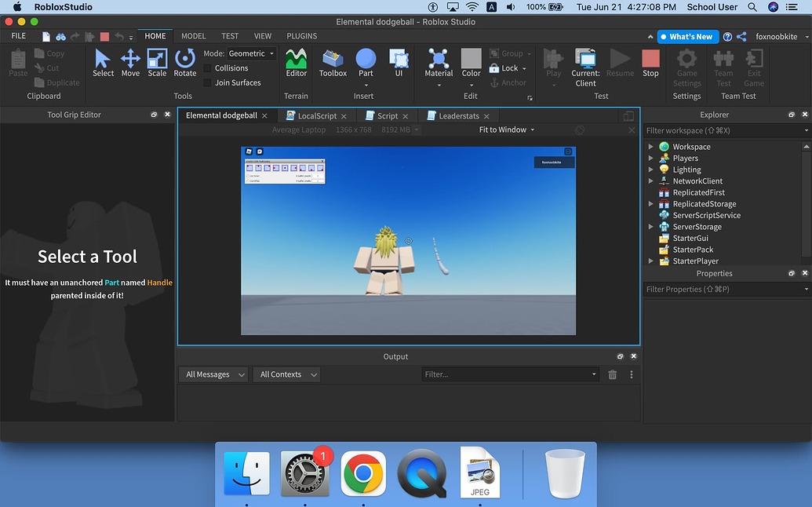Select the Scale tool
The width and height of the screenshot is (812, 507).
[x=156, y=63]
